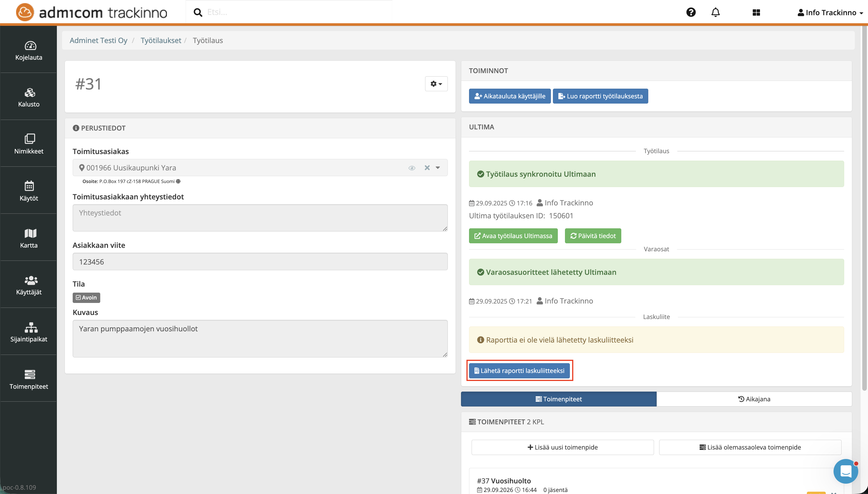868x494 pixels.
Task: Clear the Toimitusasiakas selection with X
Action: [427, 168]
